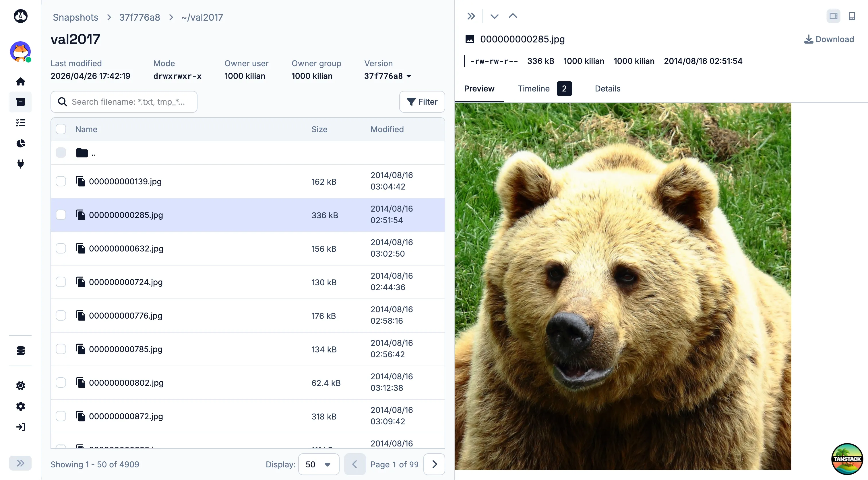Click the logout arrow icon in the sidebar
868x480 pixels.
[21, 427]
